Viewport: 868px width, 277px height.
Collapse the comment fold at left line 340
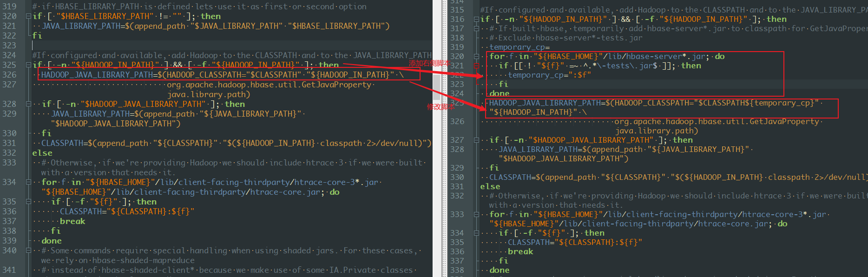tap(28, 251)
